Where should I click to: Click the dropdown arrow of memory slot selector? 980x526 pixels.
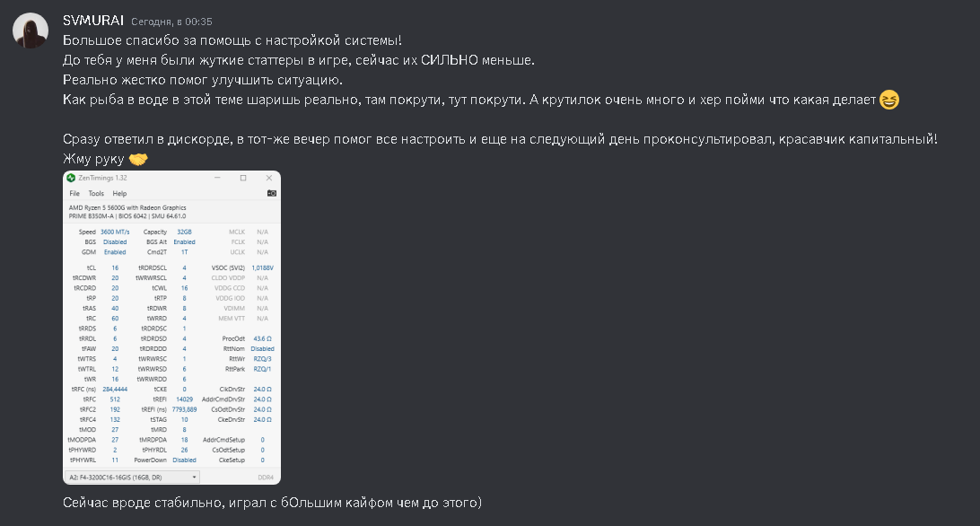pos(195,478)
